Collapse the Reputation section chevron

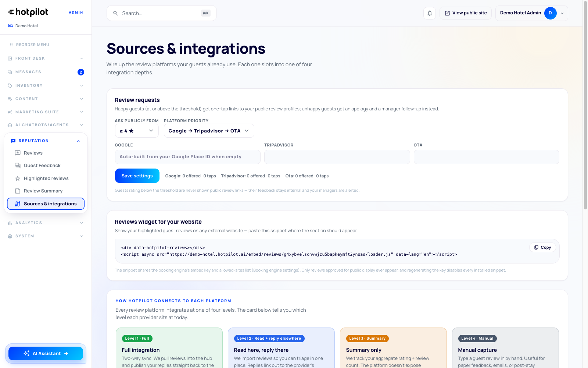pos(78,141)
